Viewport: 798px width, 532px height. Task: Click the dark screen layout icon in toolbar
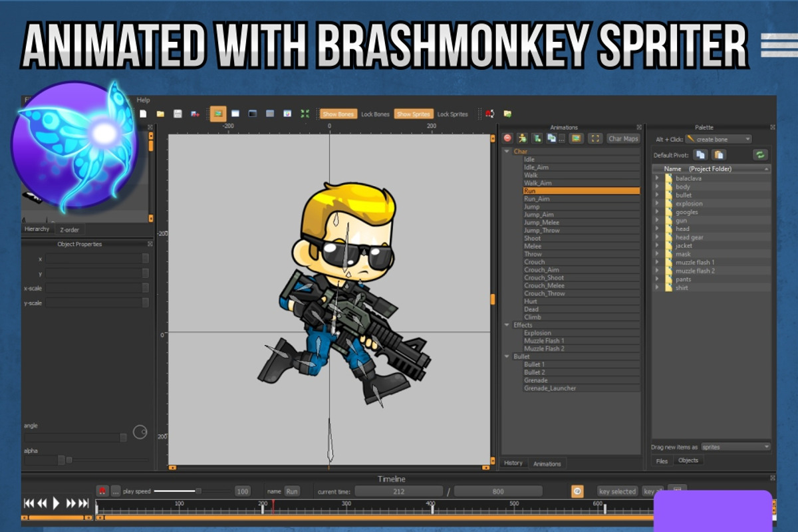click(x=253, y=114)
